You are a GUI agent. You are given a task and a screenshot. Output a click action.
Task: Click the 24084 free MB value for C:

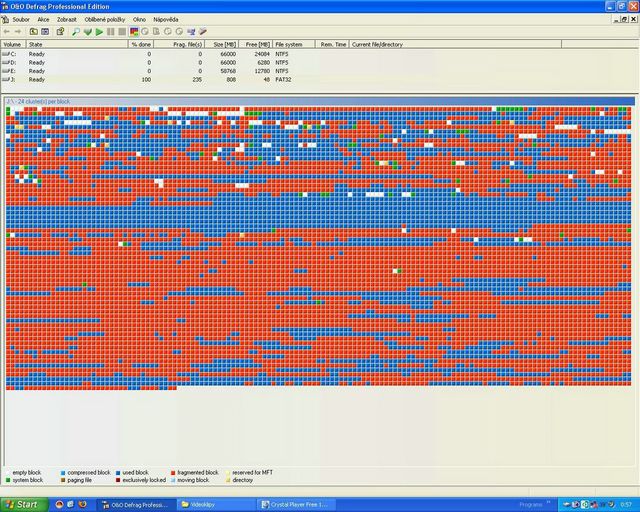(x=262, y=54)
